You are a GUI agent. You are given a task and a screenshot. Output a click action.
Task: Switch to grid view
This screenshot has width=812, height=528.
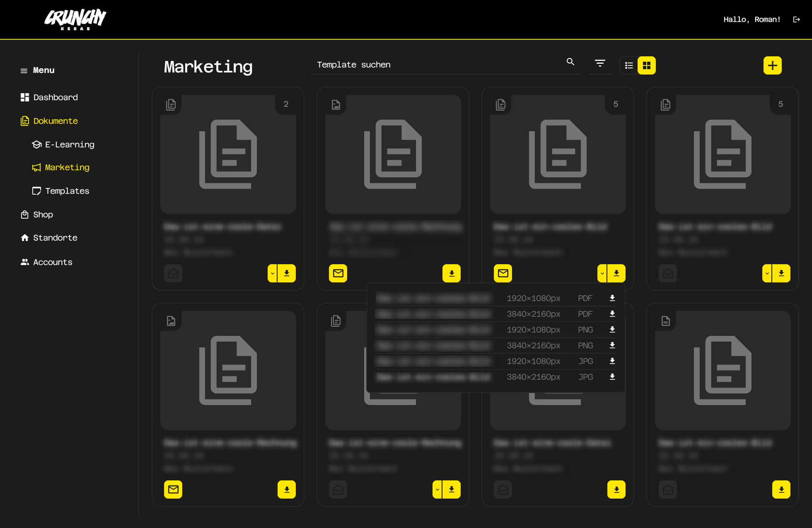(647, 65)
